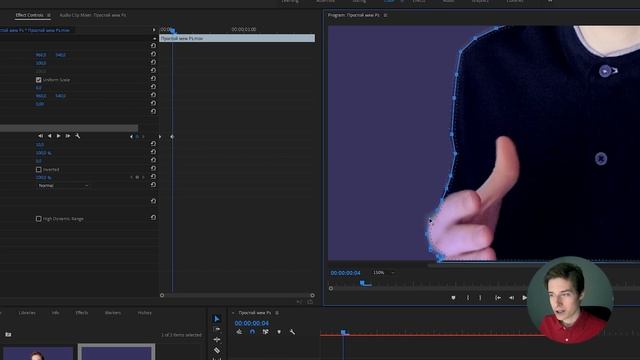640x360 pixels.
Task: Toggle Snap in timeline
Action: tap(252, 332)
